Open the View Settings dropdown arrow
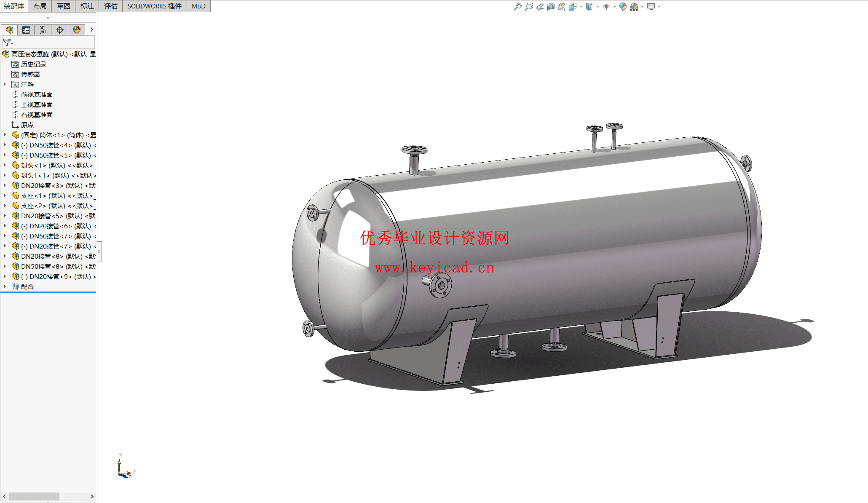The image size is (868, 503). [659, 7]
